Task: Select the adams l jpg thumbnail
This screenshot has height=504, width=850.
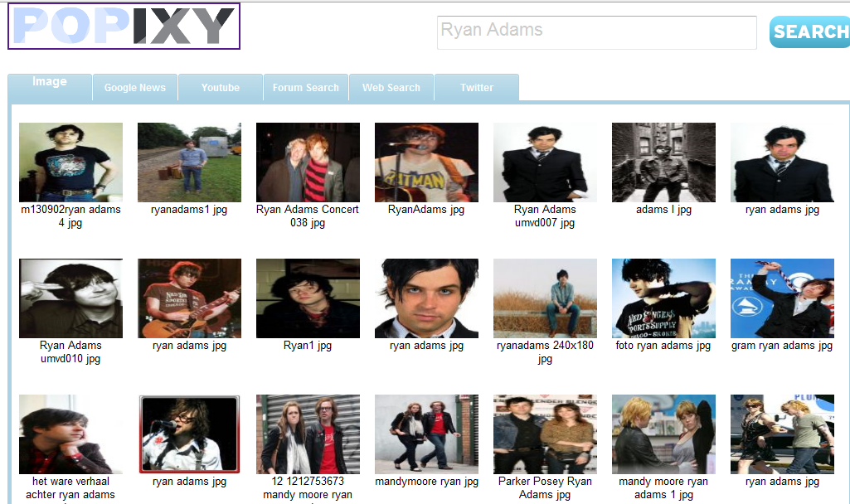Action: [663, 162]
